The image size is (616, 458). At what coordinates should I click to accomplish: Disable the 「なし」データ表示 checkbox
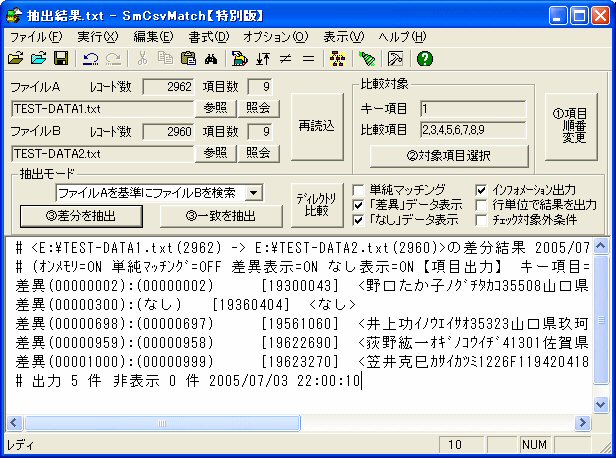359,220
